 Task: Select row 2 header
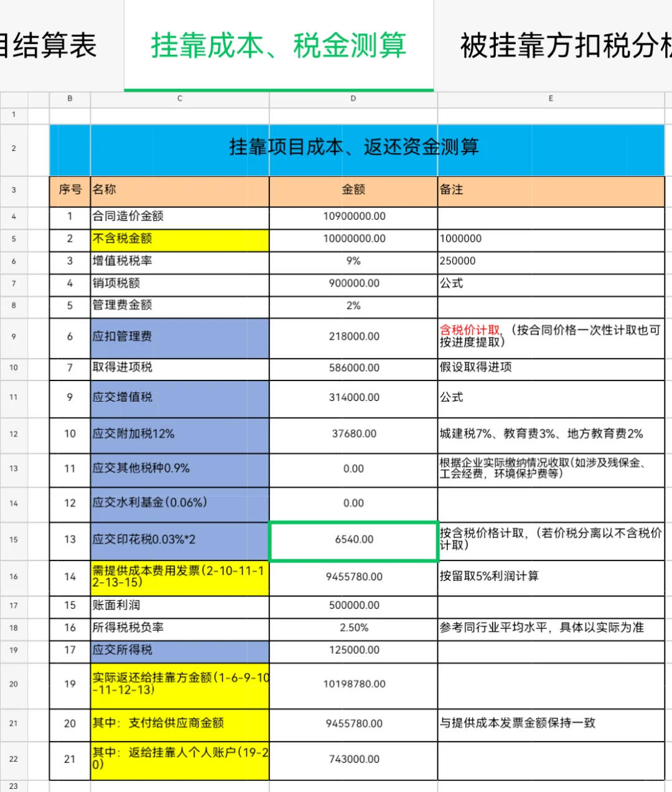14,149
